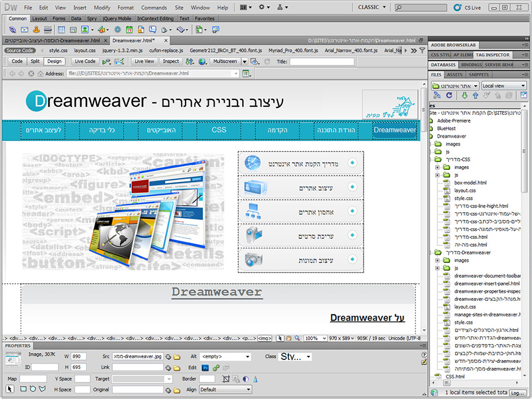Switch to Design view
The image size is (532, 399).
54,61
